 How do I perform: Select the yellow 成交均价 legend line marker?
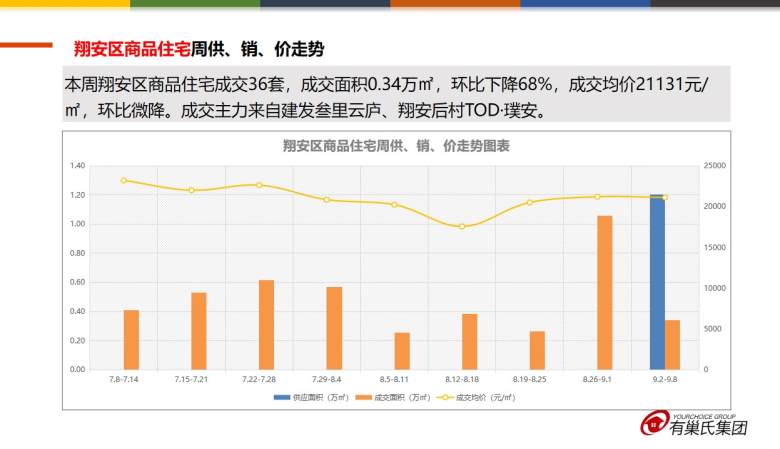pos(445,397)
